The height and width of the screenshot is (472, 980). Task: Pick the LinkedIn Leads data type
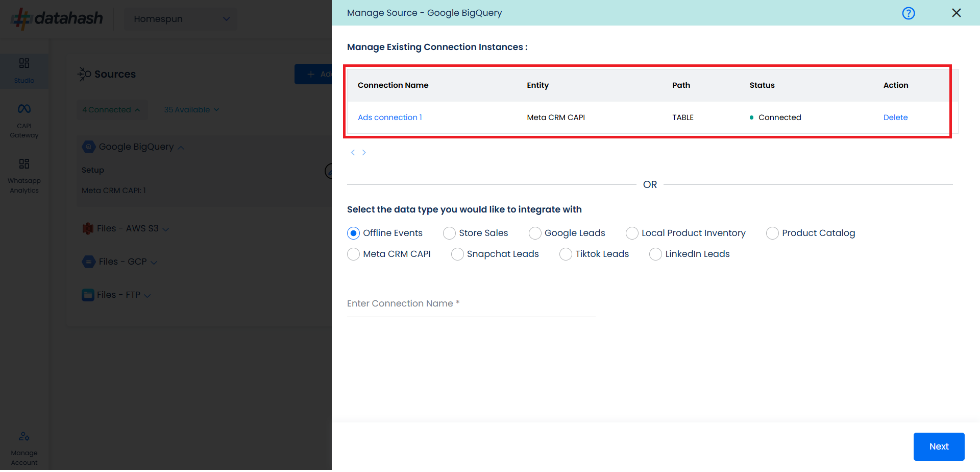[x=655, y=254]
